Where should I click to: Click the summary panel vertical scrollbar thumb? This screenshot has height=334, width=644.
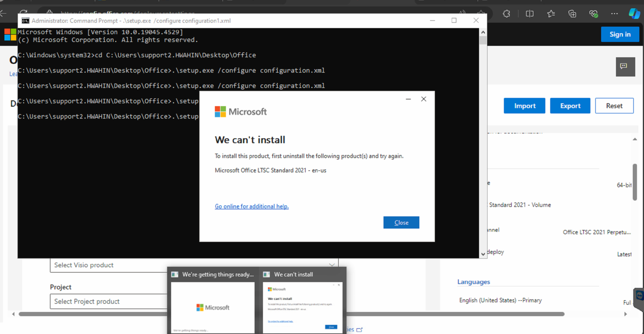(635, 182)
